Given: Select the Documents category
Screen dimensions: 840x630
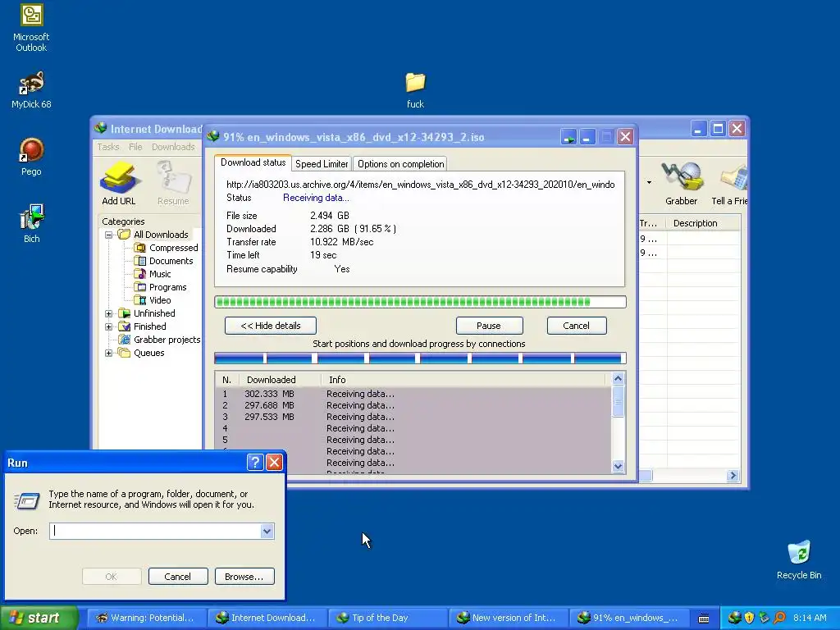Looking at the screenshot, I should tap(171, 261).
